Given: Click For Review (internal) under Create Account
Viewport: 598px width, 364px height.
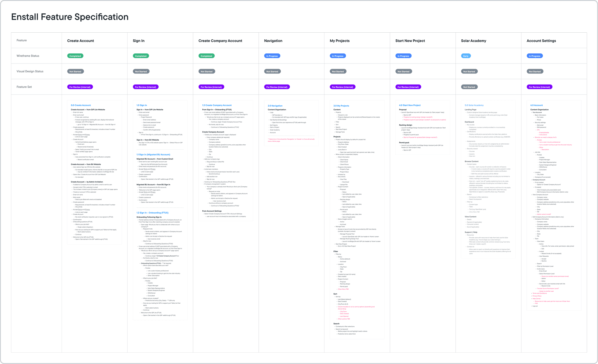Looking at the screenshot, I should [x=80, y=87].
